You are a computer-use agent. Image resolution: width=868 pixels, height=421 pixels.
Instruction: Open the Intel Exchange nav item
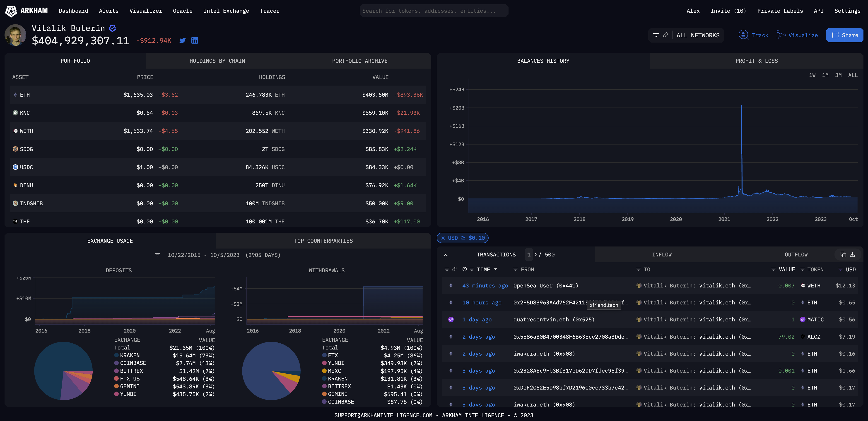click(226, 11)
